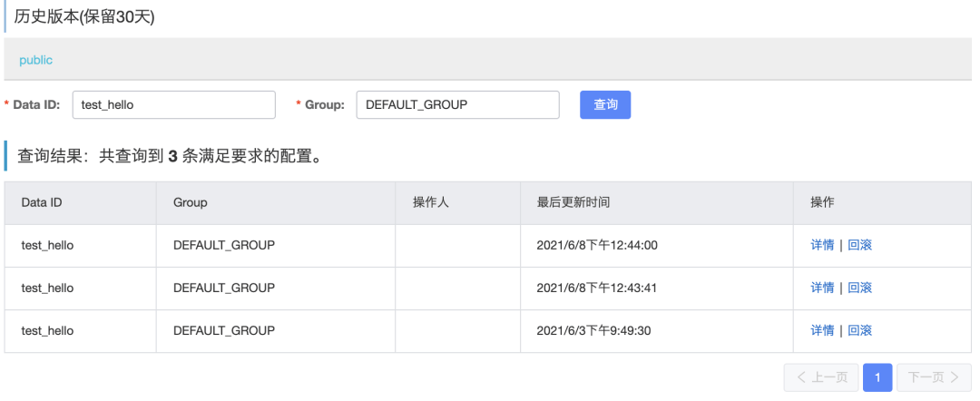Click the 查询 search button

[605, 104]
